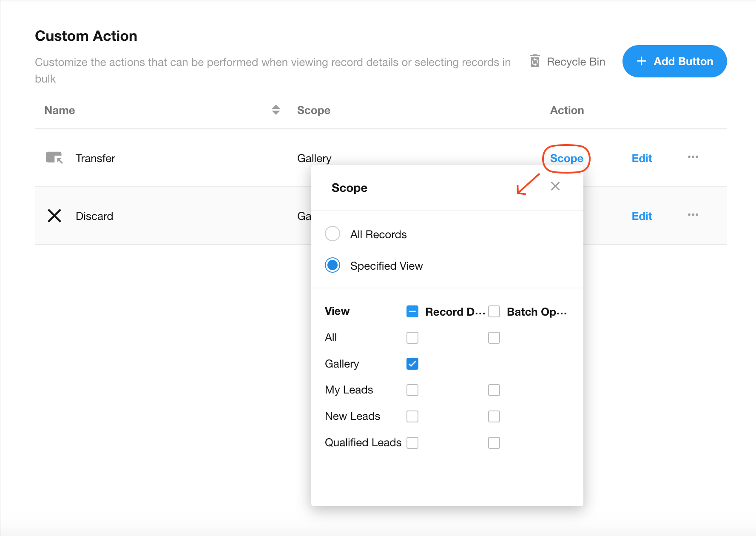Image resolution: width=756 pixels, height=536 pixels.
Task: Close the Scope popup
Action: click(x=555, y=186)
